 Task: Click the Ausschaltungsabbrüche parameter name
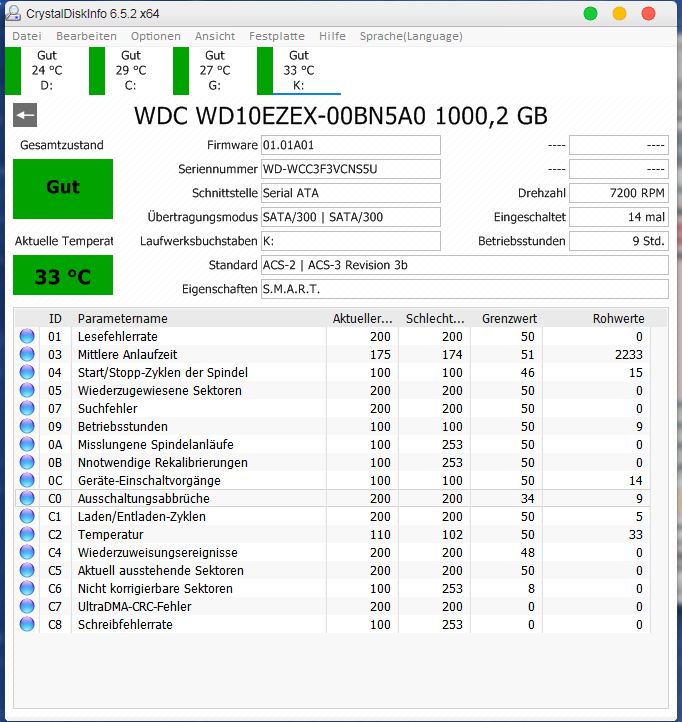pos(144,498)
